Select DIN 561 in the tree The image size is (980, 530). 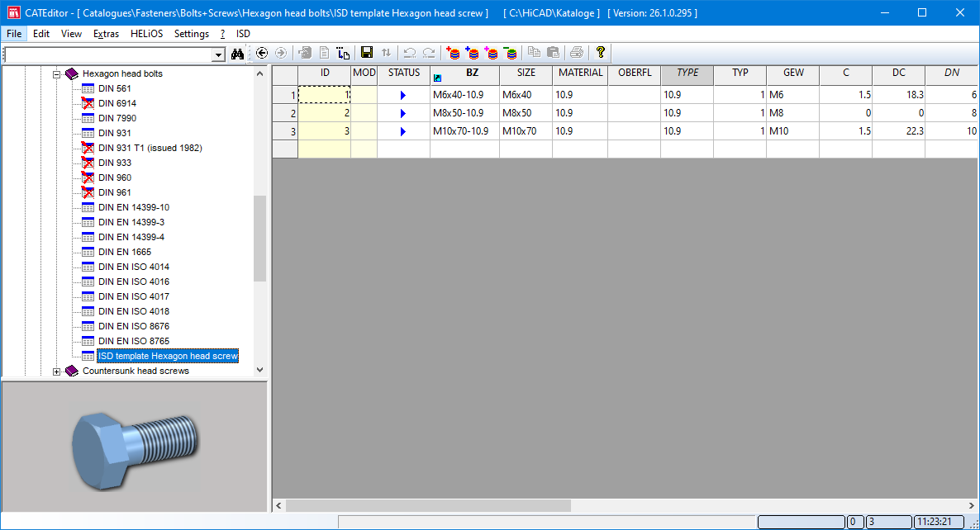tap(114, 88)
